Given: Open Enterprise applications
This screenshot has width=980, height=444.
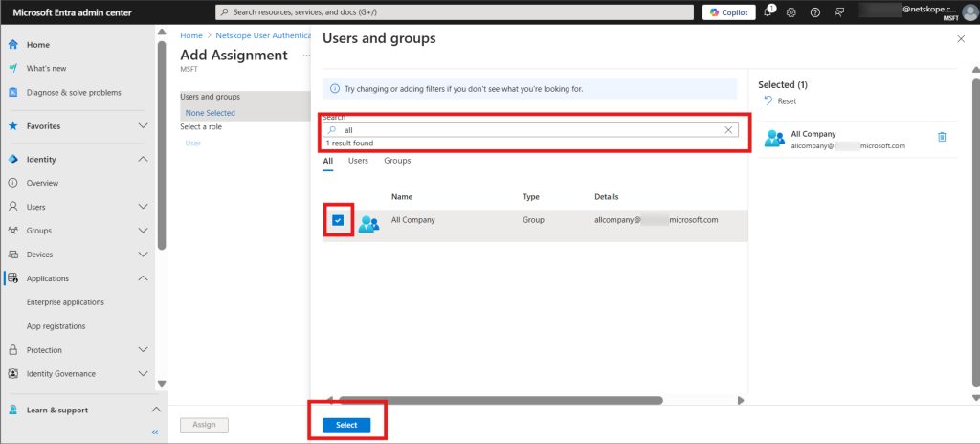Looking at the screenshot, I should [x=66, y=302].
